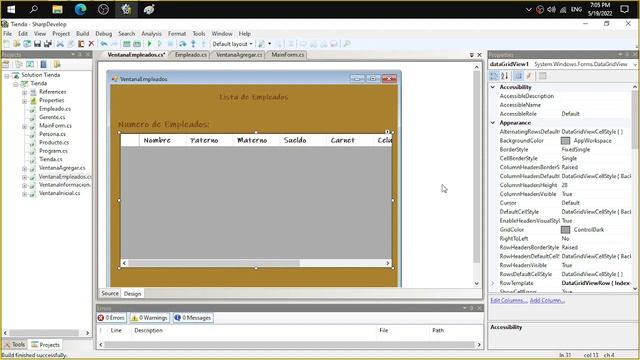The image size is (640, 360).
Task: Click the green Run project arrow
Action: coord(149,44)
